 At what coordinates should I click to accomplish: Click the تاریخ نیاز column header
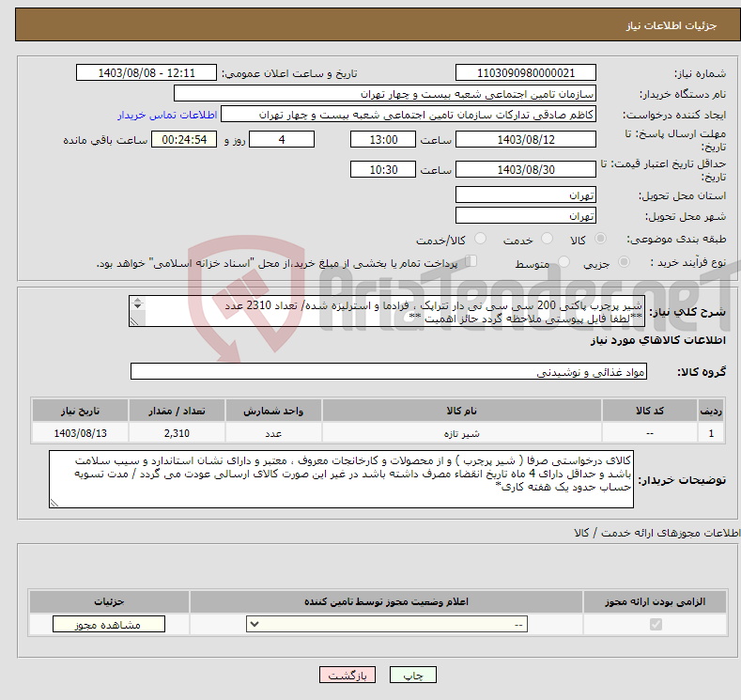tap(80, 411)
